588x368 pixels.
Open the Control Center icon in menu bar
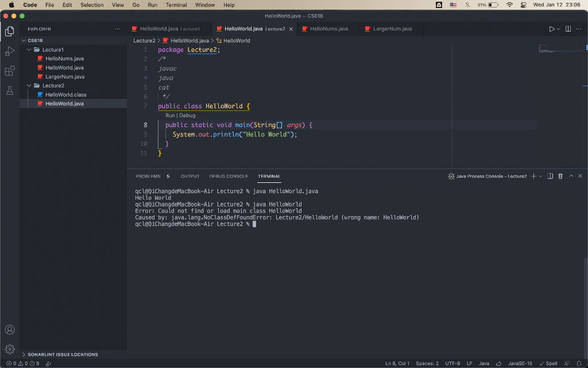524,5
